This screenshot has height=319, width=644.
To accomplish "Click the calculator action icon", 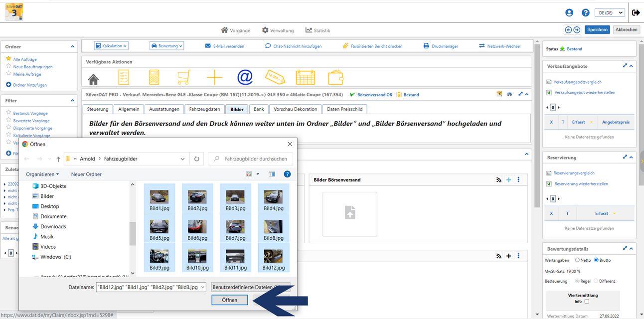I will coord(155,77).
